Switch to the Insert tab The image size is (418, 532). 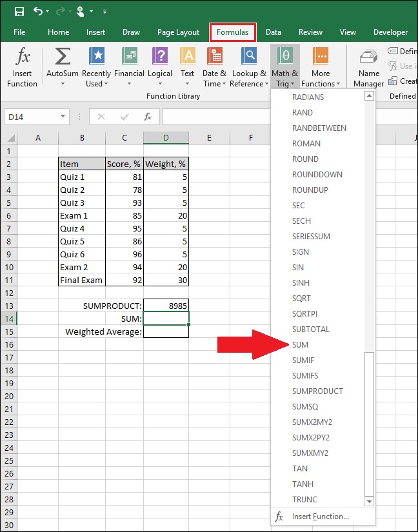[x=95, y=32]
